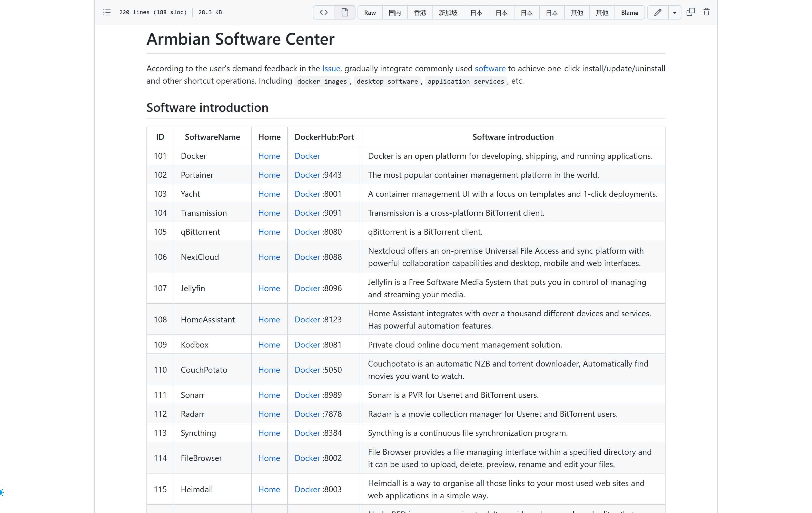
Task: Open the Issue link in intro paragraph
Action: coord(331,68)
